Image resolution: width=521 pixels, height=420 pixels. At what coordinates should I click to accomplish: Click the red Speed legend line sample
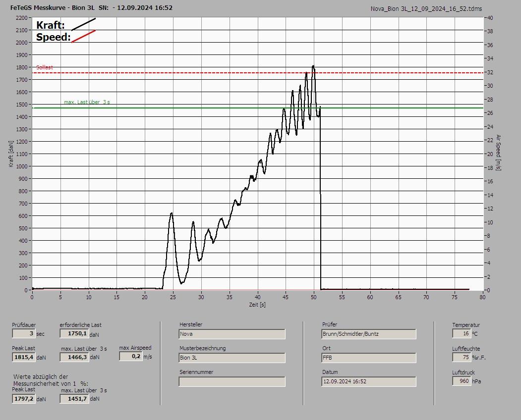pyautogui.click(x=84, y=36)
